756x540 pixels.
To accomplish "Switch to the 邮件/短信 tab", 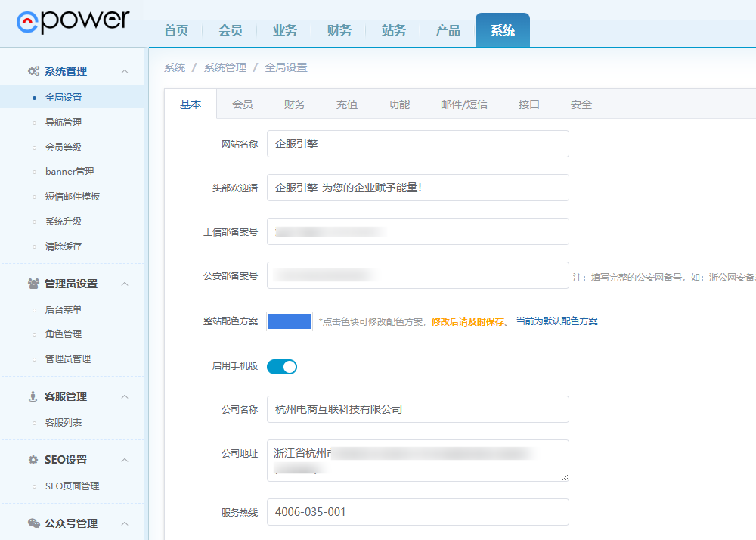I will click(464, 104).
